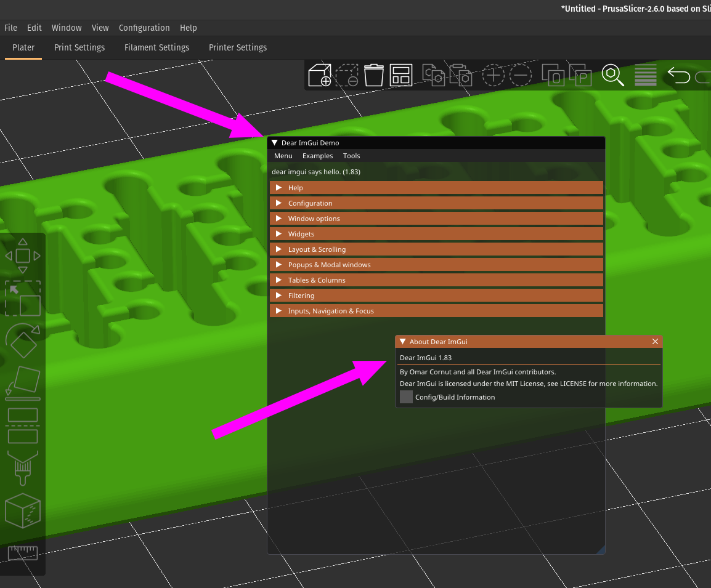Expand the Inputs, Navigation & Focus section
The width and height of the screenshot is (711, 588).
(436, 310)
